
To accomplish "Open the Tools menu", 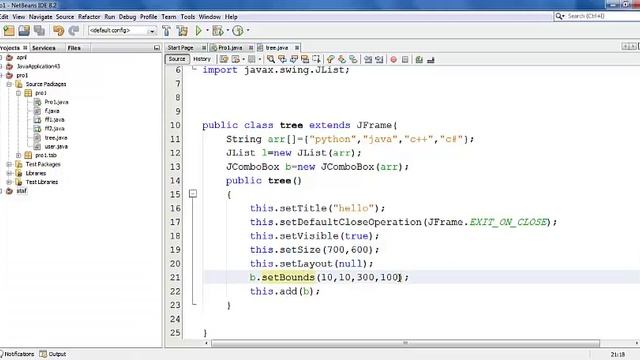I will (x=188, y=17).
